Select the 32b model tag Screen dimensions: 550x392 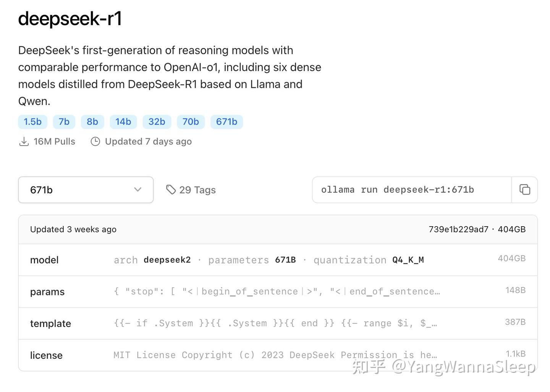pyautogui.click(x=157, y=121)
